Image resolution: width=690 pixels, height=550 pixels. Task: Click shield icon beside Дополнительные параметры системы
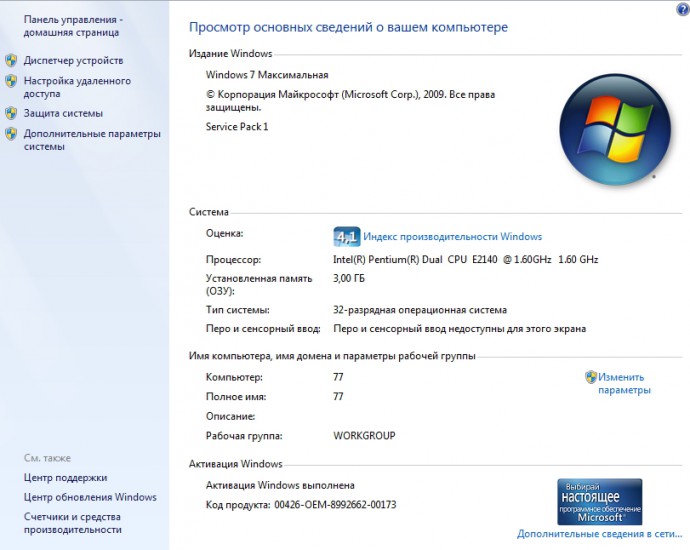[x=11, y=134]
